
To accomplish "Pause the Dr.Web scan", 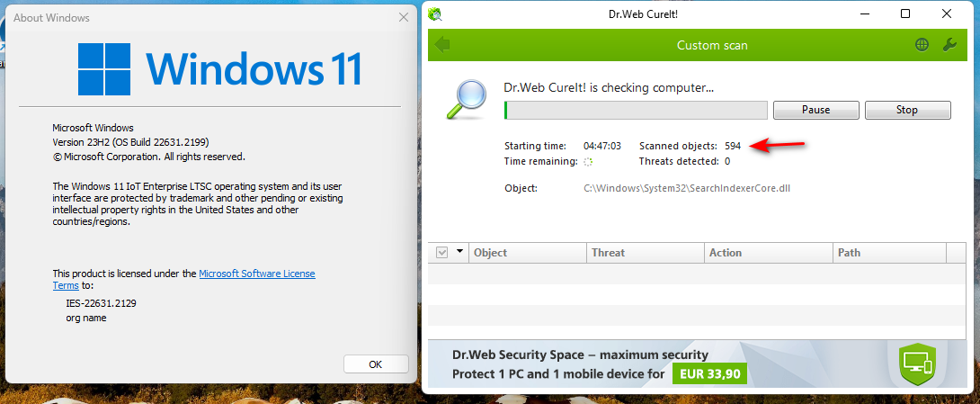I will [815, 110].
